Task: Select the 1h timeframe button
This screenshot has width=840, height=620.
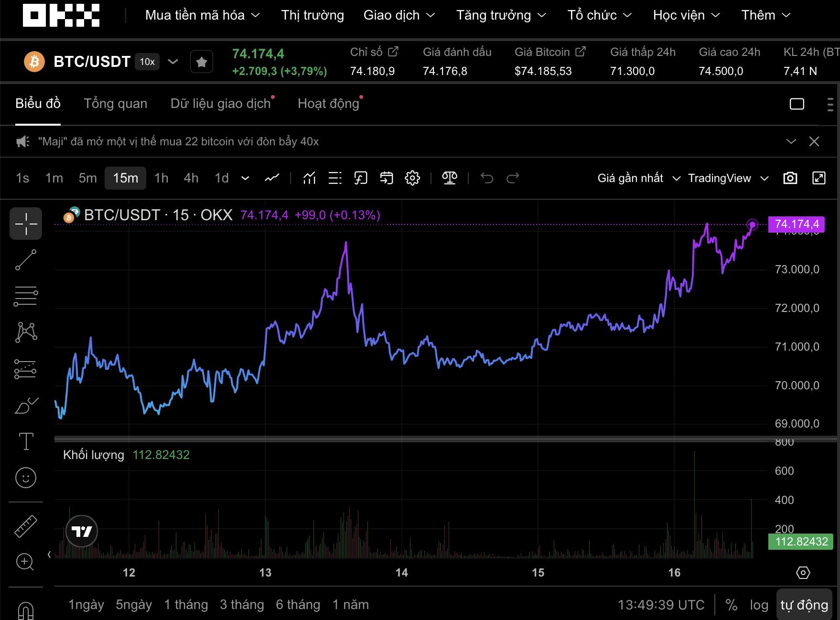Action: pos(161,178)
